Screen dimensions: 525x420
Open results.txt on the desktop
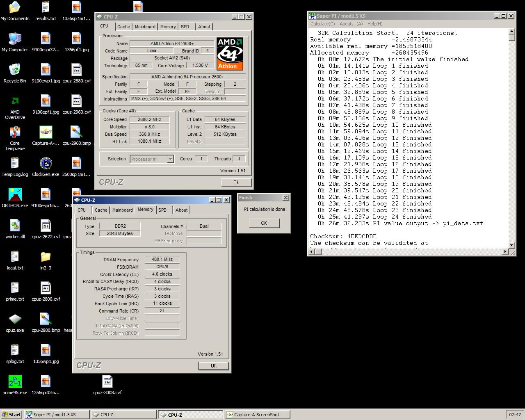[46, 11]
